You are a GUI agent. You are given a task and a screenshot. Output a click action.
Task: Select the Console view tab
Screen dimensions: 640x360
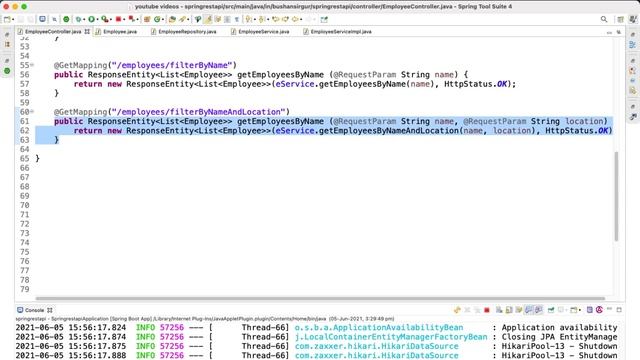point(34,310)
